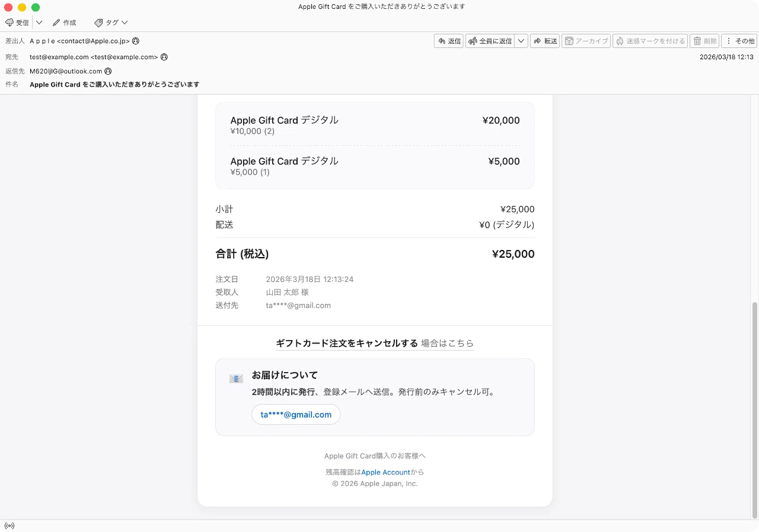Open the その他 more actions menu
Viewport: 759px width, 532px height.
click(739, 41)
